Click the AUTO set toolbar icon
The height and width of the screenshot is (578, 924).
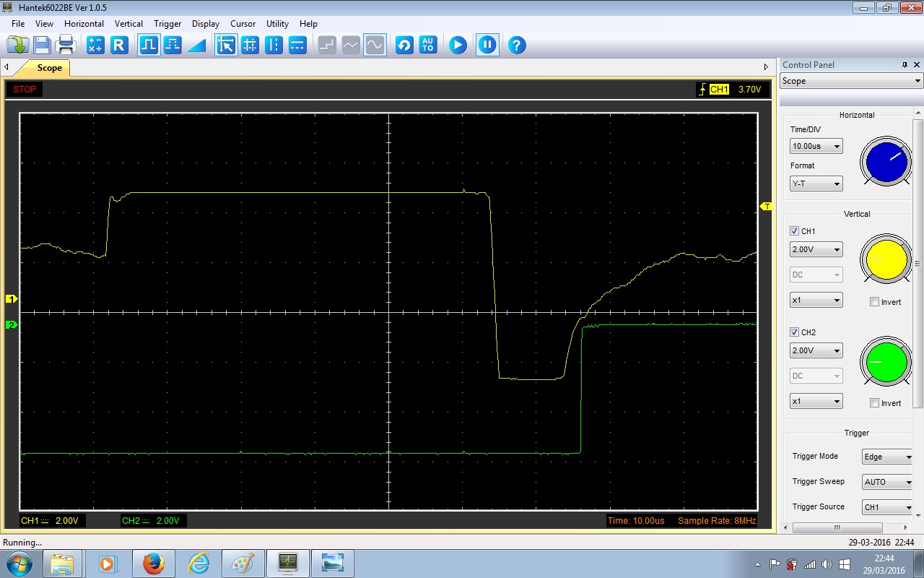point(428,46)
